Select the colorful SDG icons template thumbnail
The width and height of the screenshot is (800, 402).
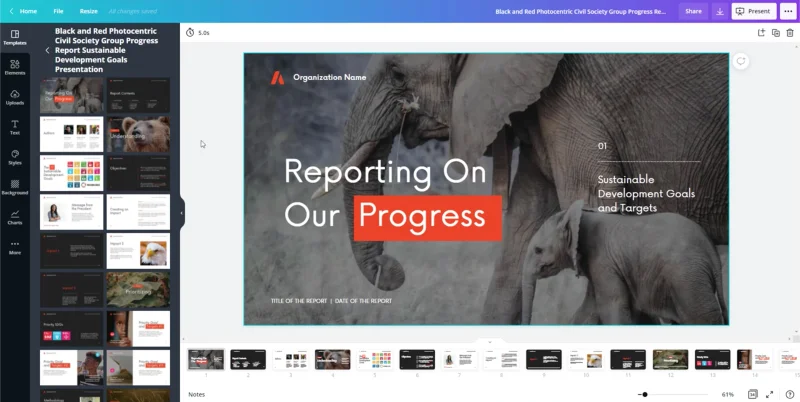coord(71,173)
